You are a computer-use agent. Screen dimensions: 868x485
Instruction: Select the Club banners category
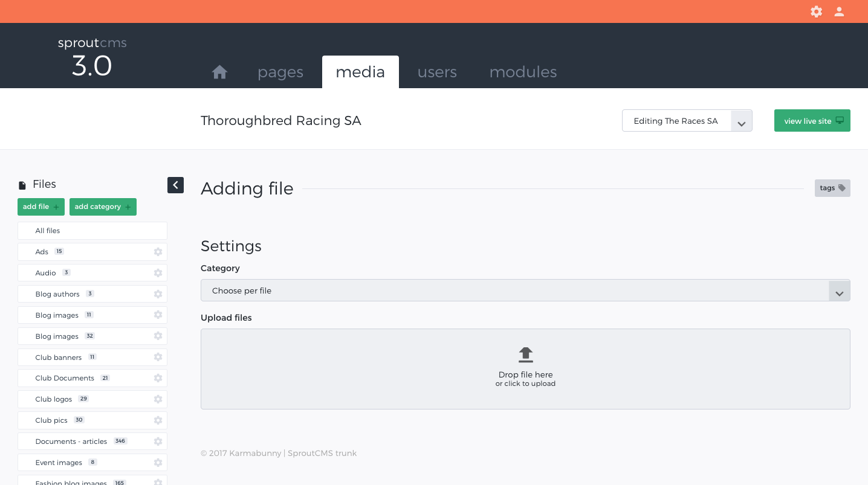92,358
